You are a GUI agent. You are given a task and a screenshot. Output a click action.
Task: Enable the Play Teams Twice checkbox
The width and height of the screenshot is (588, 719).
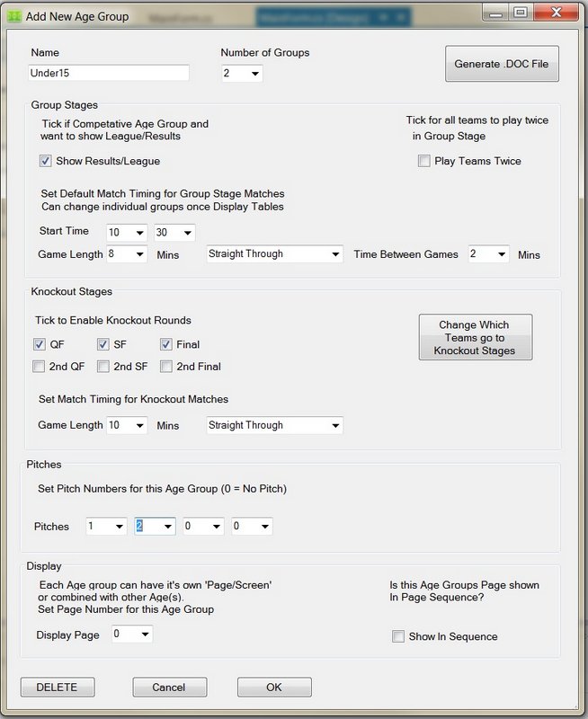[x=424, y=161]
